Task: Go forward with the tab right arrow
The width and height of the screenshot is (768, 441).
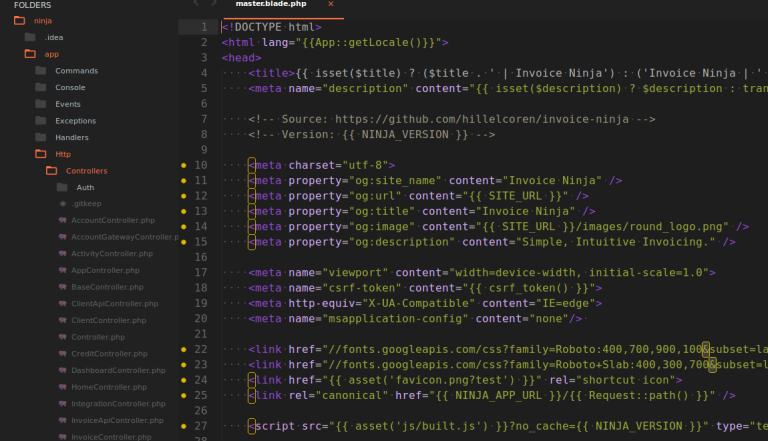Action: [214, 3]
